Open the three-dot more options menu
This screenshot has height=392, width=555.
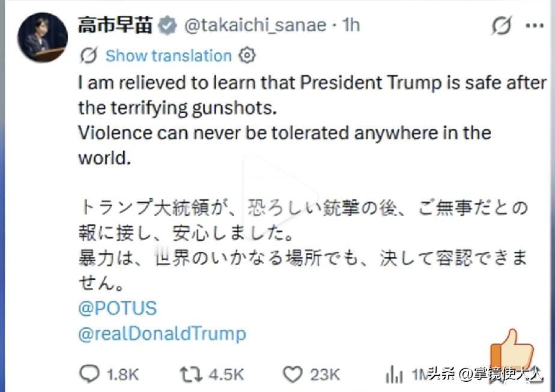tap(534, 26)
